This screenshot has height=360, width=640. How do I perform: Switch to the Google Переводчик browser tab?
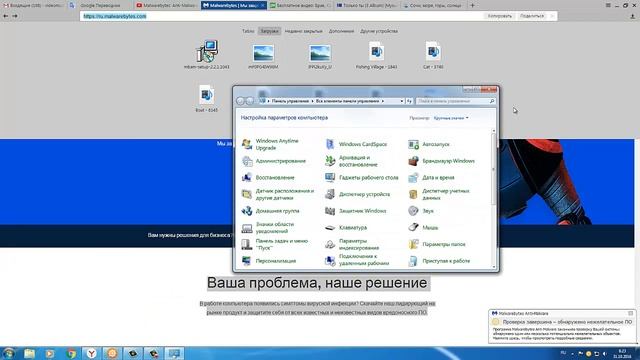(100, 5)
